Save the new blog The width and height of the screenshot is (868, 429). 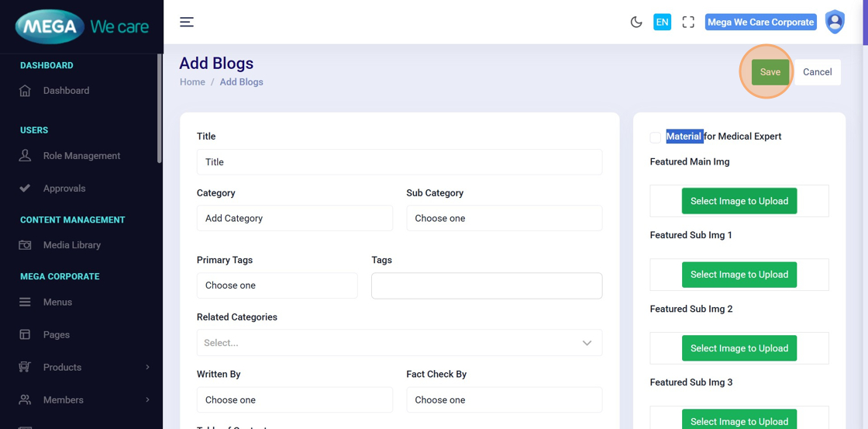coord(770,72)
